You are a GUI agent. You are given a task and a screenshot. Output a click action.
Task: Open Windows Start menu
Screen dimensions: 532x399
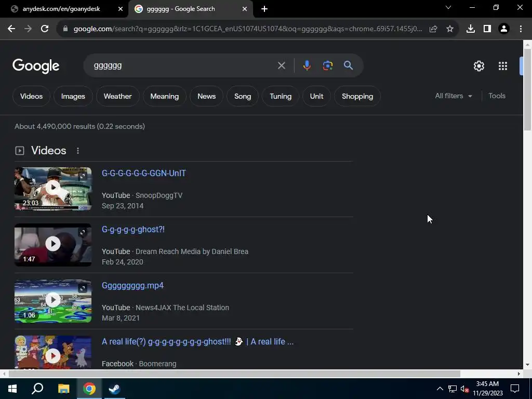(x=12, y=389)
